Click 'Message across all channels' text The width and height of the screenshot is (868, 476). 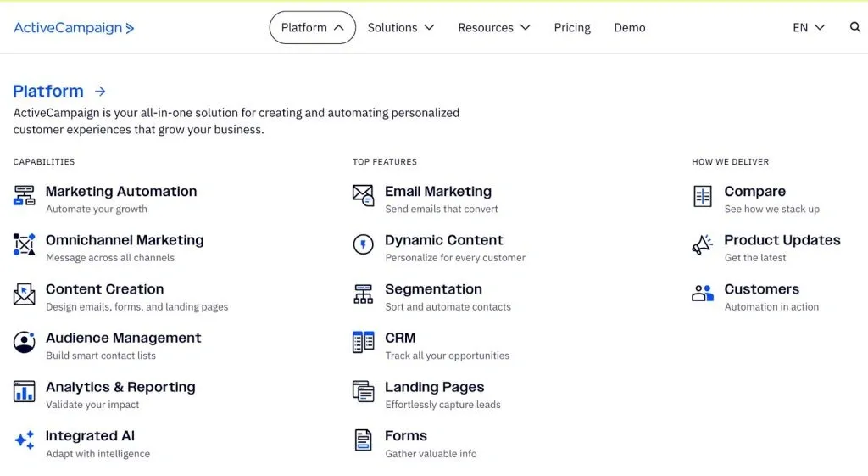(110, 258)
